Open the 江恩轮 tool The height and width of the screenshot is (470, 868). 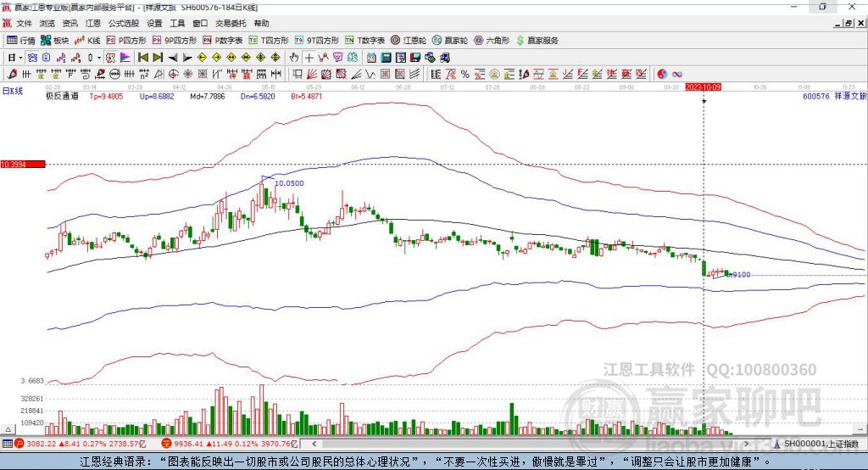409,41
